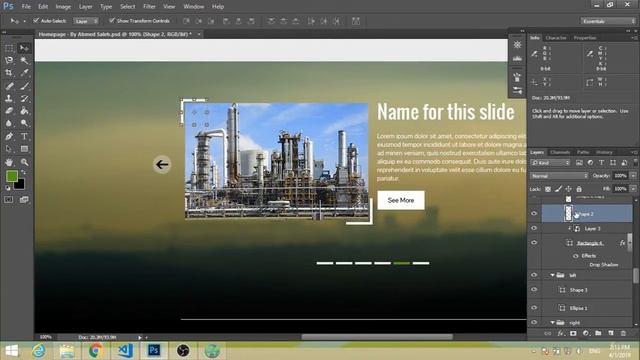
Task: Open the Essentials workspace dropdown
Action: pos(608,21)
